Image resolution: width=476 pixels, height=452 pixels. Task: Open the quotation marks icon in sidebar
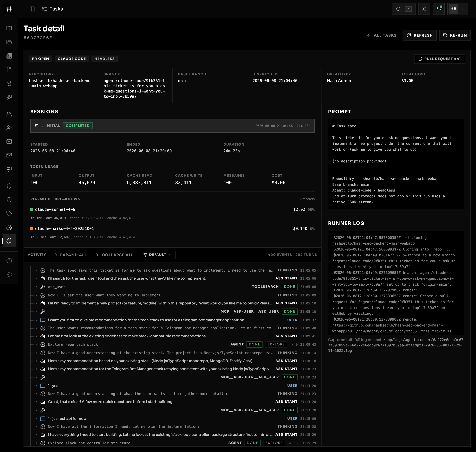point(9,97)
